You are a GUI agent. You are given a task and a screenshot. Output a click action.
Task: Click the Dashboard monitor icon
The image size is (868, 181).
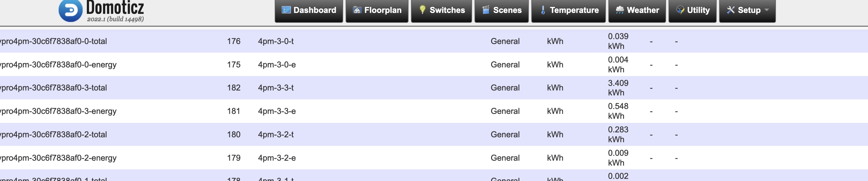(286, 10)
